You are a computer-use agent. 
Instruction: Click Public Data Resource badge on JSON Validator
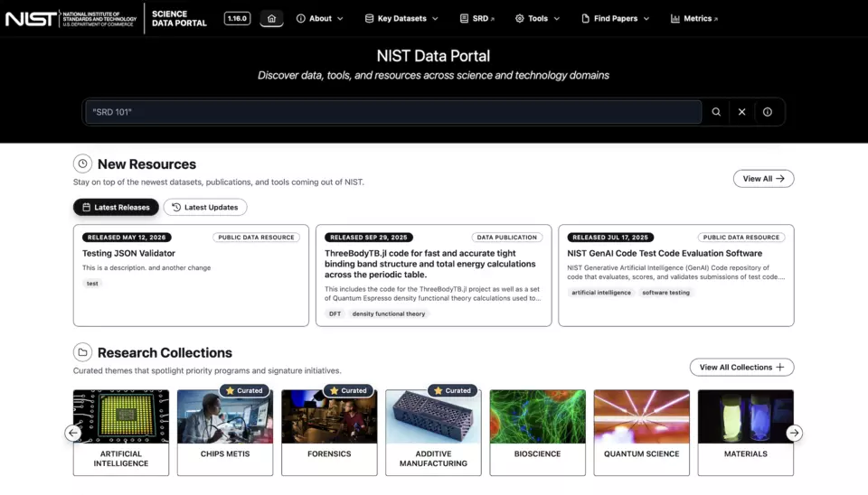pos(256,238)
